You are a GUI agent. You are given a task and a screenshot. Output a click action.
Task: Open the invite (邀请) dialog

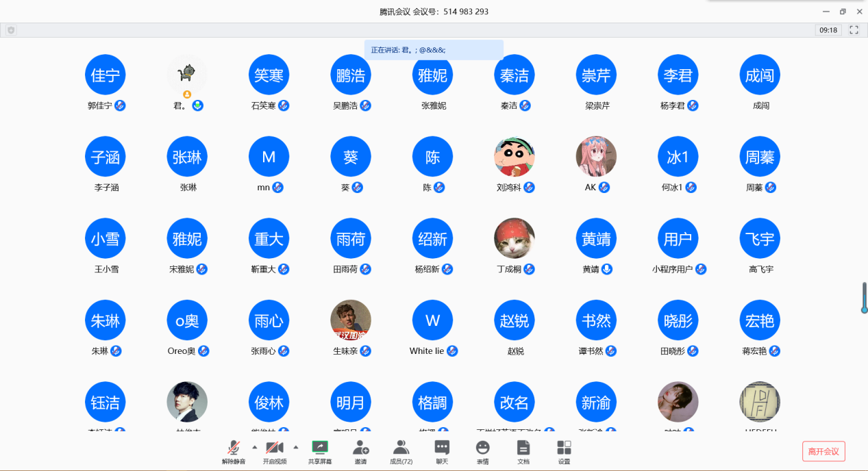[360, 451]
